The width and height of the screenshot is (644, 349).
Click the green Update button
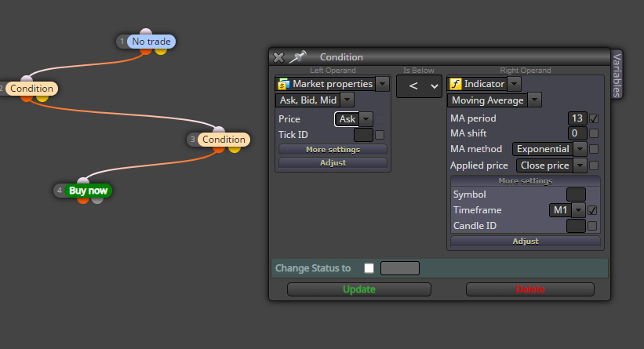click(x=359, y=289)
